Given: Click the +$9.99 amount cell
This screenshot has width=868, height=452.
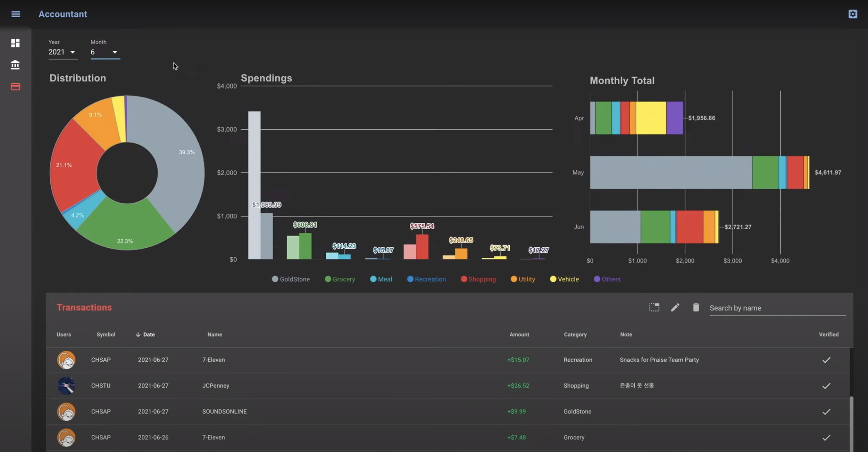Looking at the screenshot, I should [x=517, y=412].
